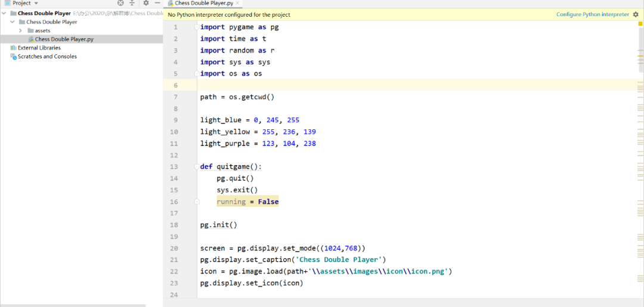Screen dimensions: 644x307
Task: Select the inner Chess Double Player folder name
Action: pyautogui.click(x=52, y=21)
